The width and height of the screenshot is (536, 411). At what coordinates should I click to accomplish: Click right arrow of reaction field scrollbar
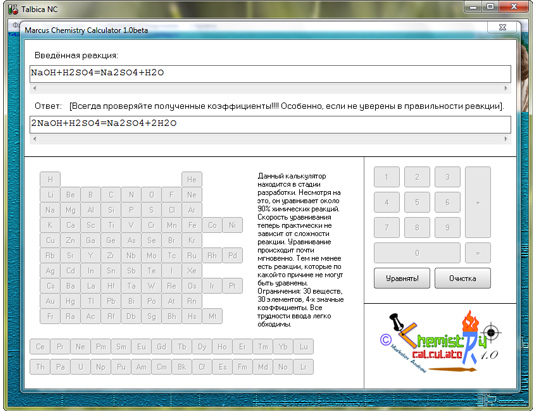(x=506, y=88)
